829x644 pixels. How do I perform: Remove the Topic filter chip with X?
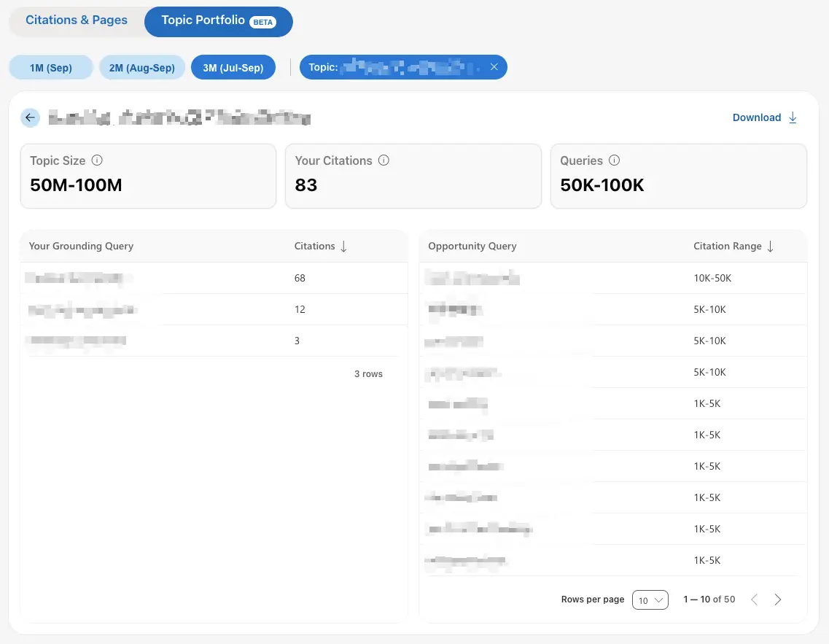tap(494, 67)
